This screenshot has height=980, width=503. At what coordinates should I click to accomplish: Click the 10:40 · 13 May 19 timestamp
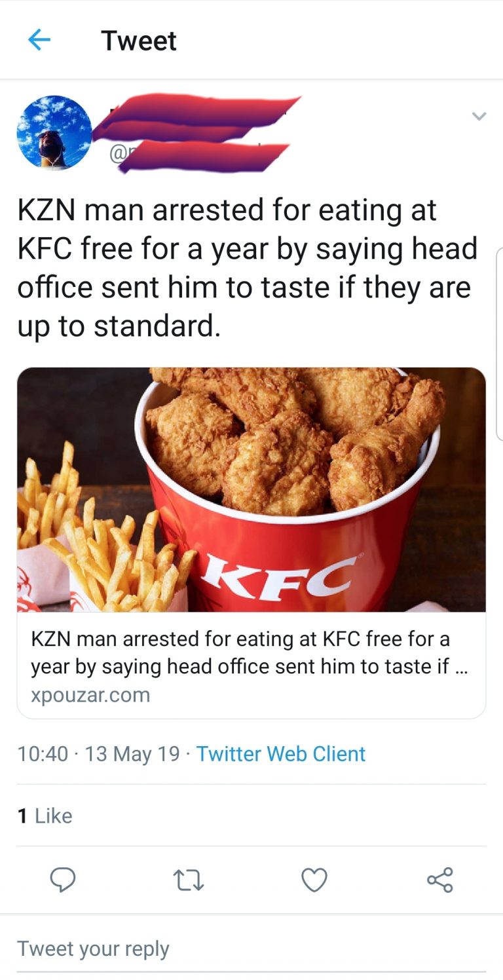(x=98, y=753)
